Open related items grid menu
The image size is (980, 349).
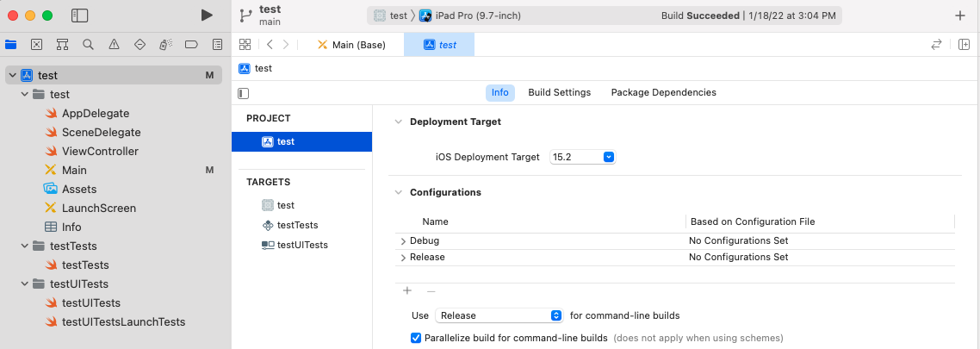pos(245,45)
